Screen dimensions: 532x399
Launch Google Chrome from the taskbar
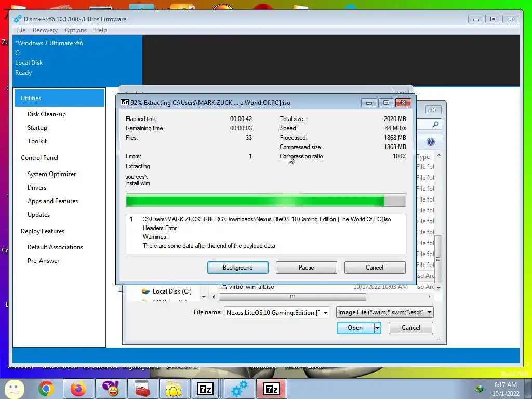coord(46,389)
